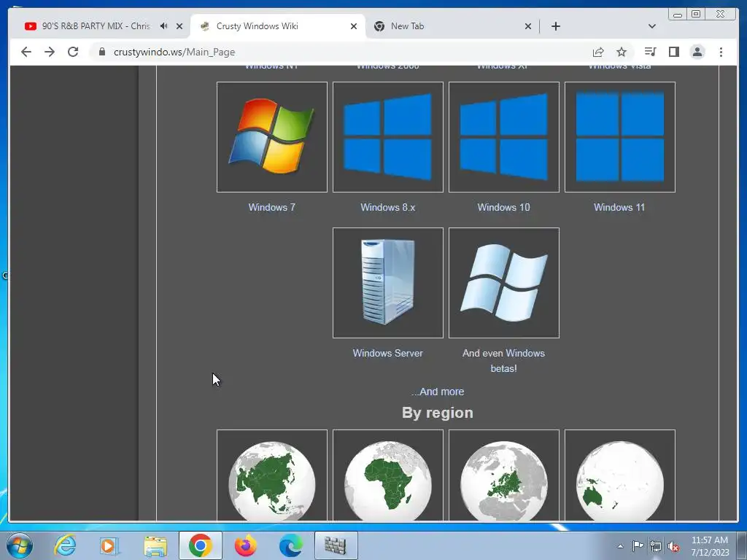
Task: Go back to the previous page
Action: 26,52
